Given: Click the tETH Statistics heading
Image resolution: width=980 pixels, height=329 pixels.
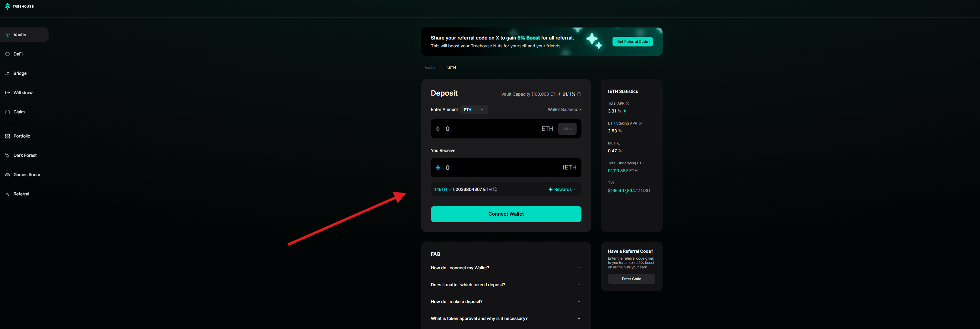Looking at the screenshot, I should 622,92.
